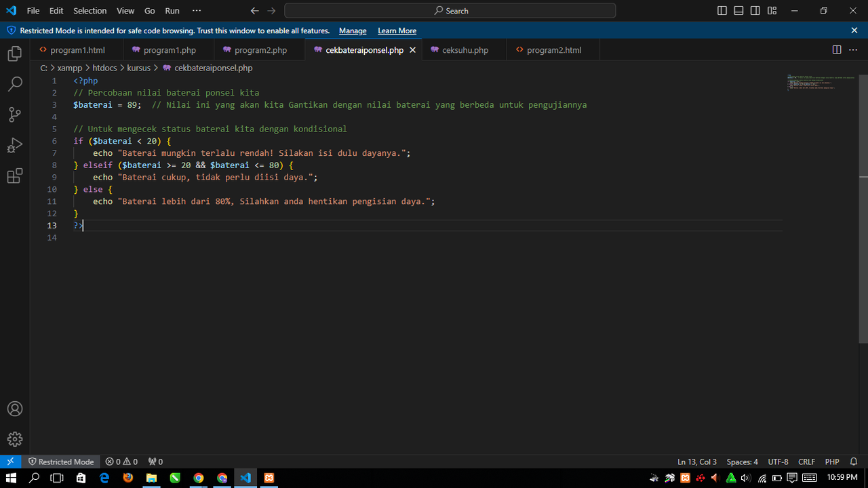Click Ln 13, Col 3 position indicator
Screen dimensions: 868x488
click(697, 462)
